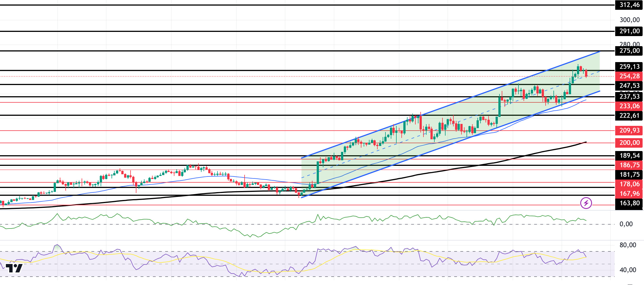Select the 247,53 price label

pos(629,86)
